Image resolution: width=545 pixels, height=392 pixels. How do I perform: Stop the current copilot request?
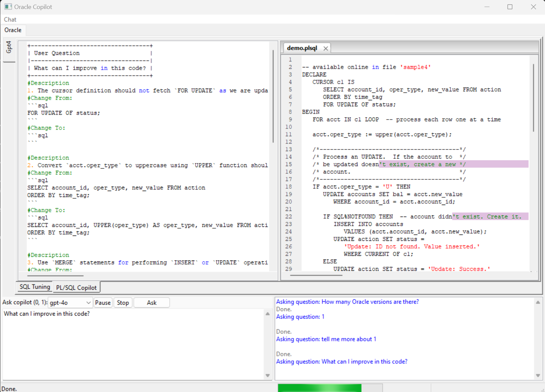point(123,303)
